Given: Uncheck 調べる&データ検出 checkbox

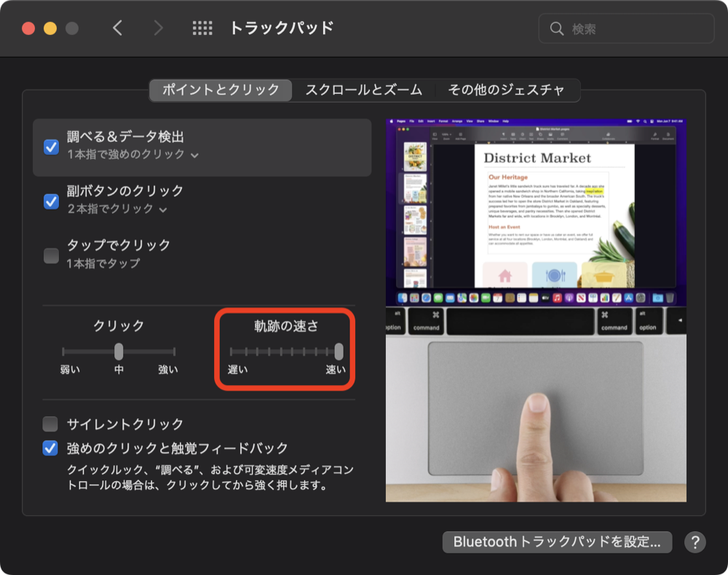Looking at the screenshot, I should (x=51, y=147).
